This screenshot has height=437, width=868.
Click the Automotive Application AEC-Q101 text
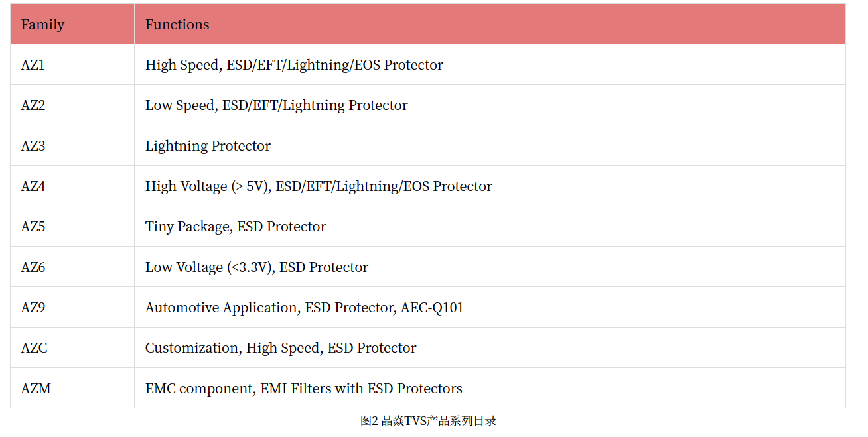click(x=304, y=308)
